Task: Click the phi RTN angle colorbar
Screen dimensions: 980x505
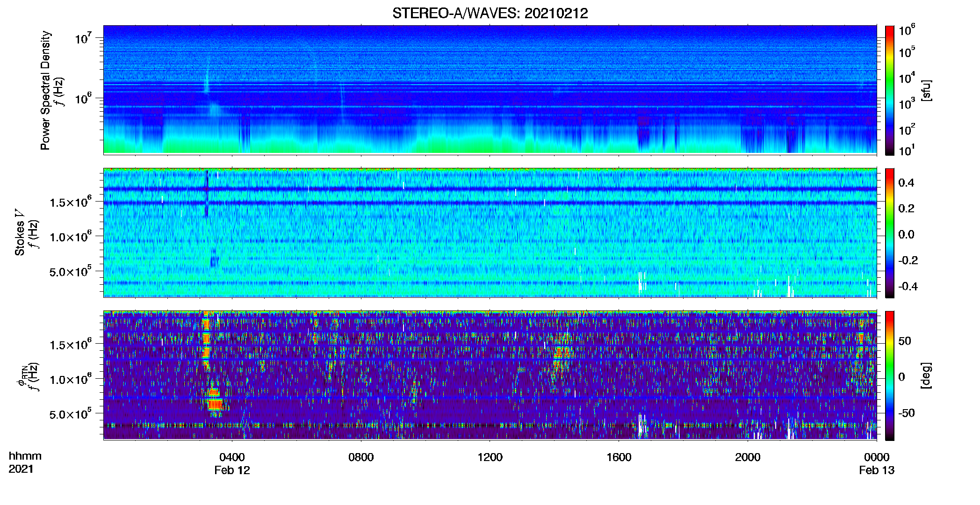Action: coord(890,375)
